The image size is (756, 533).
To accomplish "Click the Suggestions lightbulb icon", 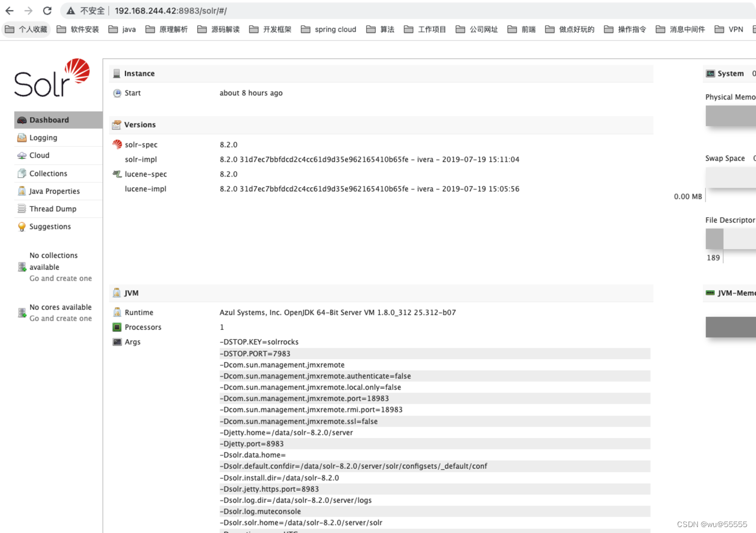I will click(22, 227).
